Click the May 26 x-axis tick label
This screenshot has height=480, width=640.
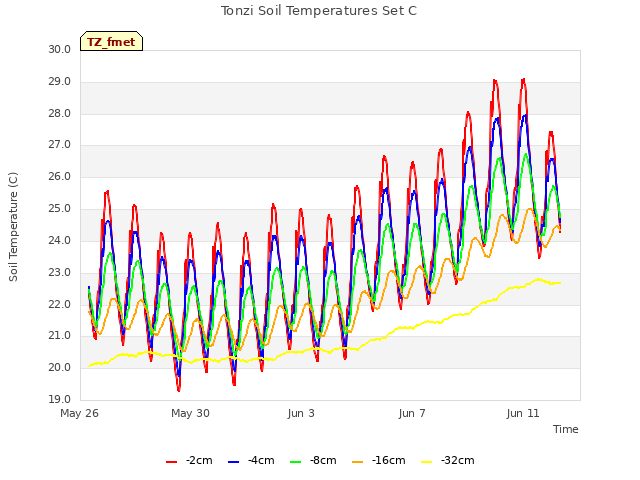click(x=79, y=413)
